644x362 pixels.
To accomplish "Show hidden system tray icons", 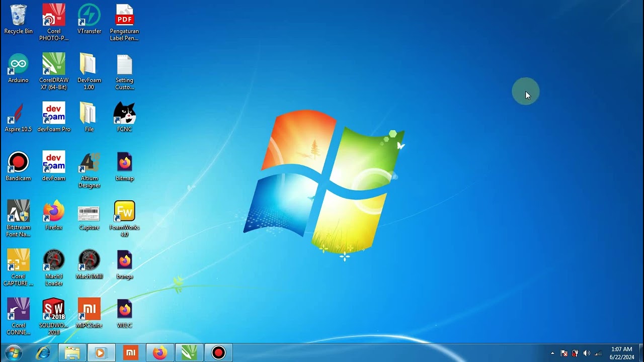I will pos(552,353).
